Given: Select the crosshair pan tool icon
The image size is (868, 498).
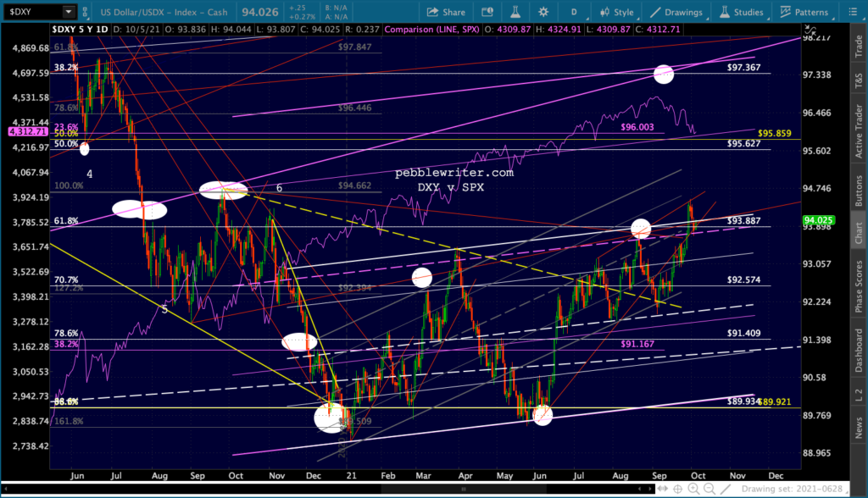Looking at the screenshot, I should [677, 489].
